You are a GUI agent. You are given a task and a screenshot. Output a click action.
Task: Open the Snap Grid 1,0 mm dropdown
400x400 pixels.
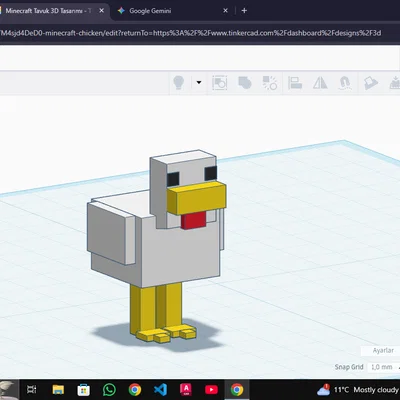click(384, 367)
